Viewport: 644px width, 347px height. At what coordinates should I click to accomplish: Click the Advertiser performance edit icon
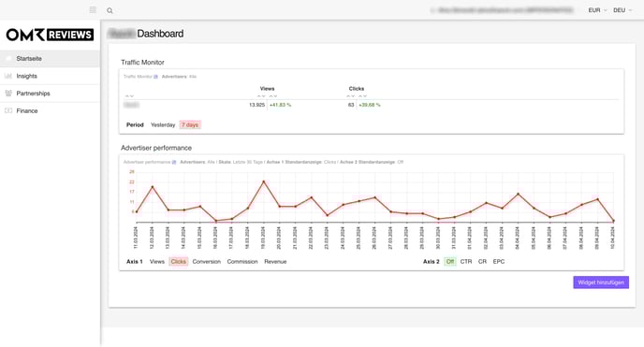pos(174,162)
